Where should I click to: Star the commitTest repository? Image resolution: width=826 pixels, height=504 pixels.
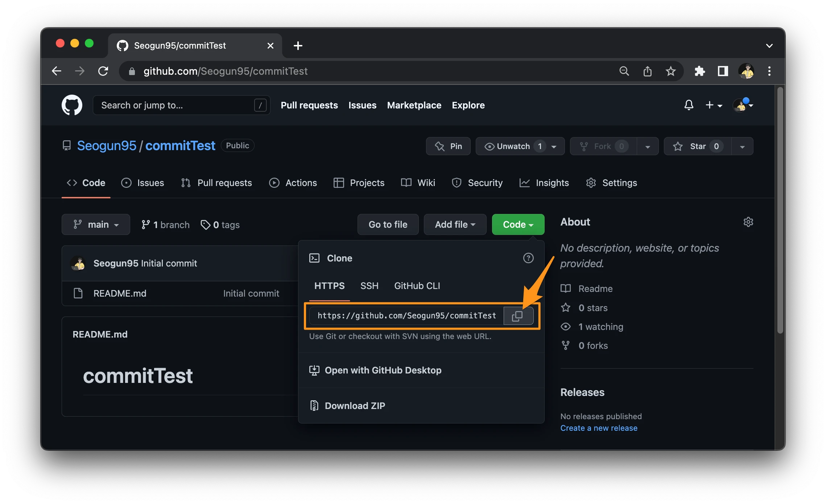(x=698, y=146)
